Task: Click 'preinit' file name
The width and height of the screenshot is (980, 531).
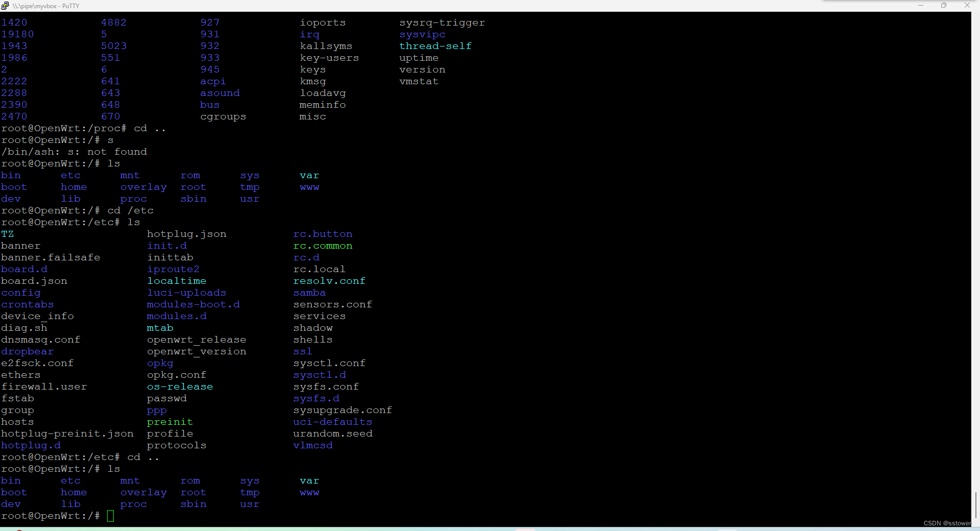Action: 170,422
